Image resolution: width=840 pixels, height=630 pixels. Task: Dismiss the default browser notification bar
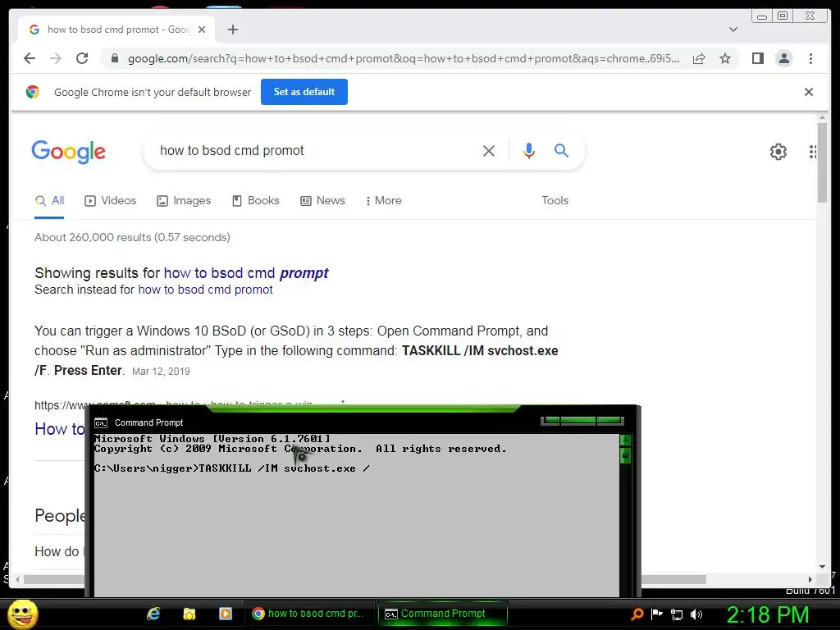tap(808, 92)
